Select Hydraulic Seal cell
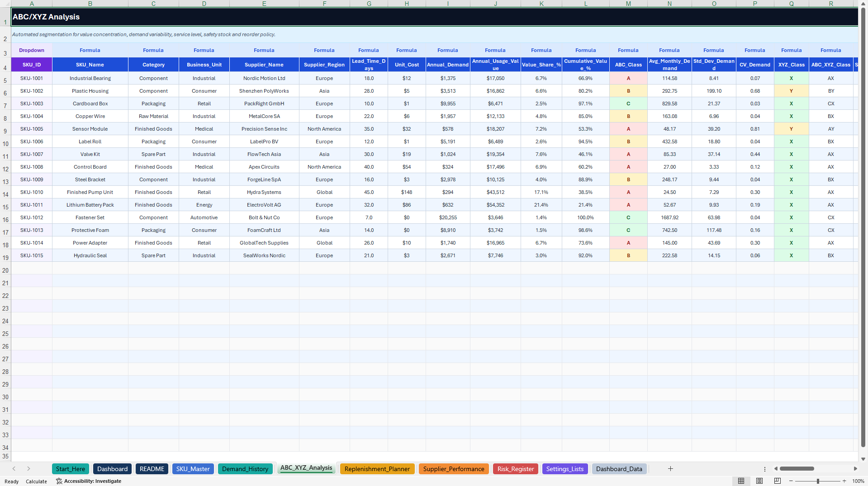The image size is (868, 486). coord(90,255)
